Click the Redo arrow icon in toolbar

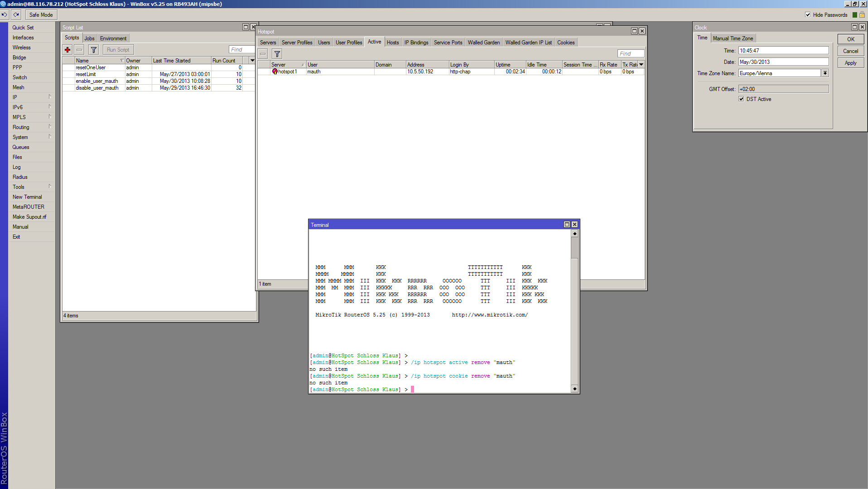click(x=16, y=15)
